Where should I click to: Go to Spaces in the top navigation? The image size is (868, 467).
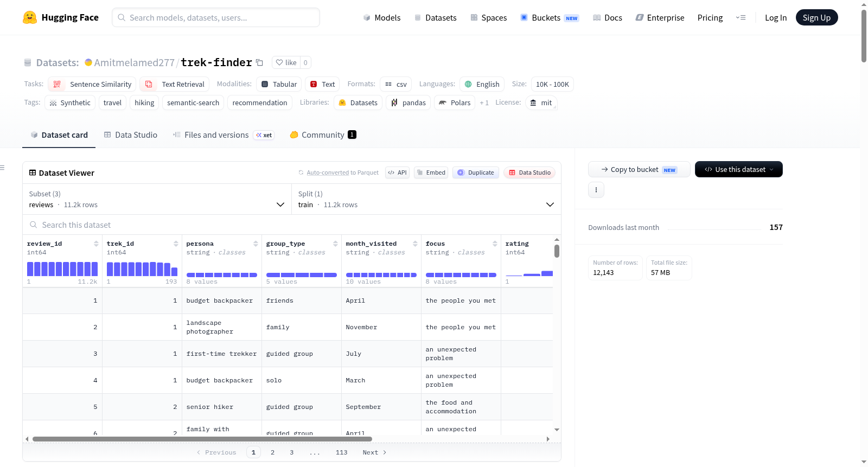[x=488, y=18]
